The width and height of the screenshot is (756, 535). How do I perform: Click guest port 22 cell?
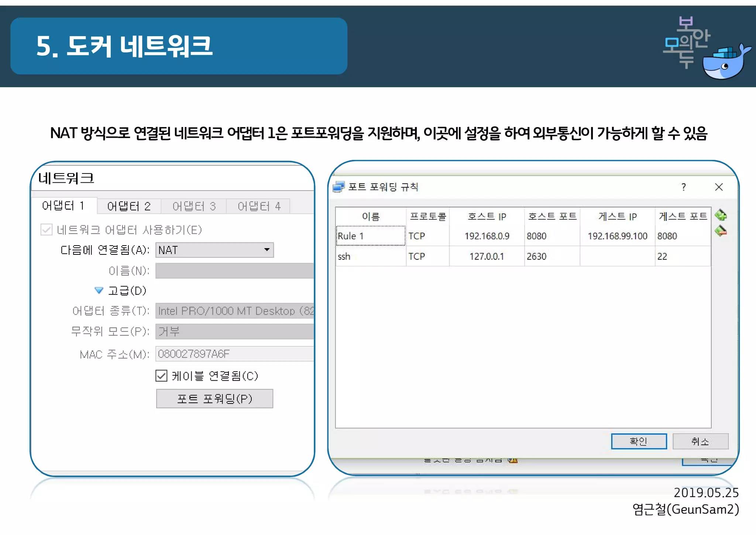pos(683,256)
